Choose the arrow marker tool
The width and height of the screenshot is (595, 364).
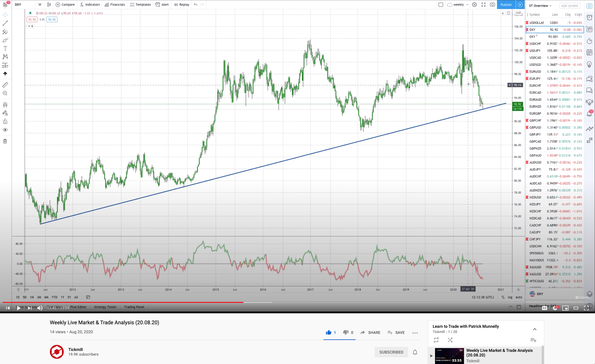(5, 74)
